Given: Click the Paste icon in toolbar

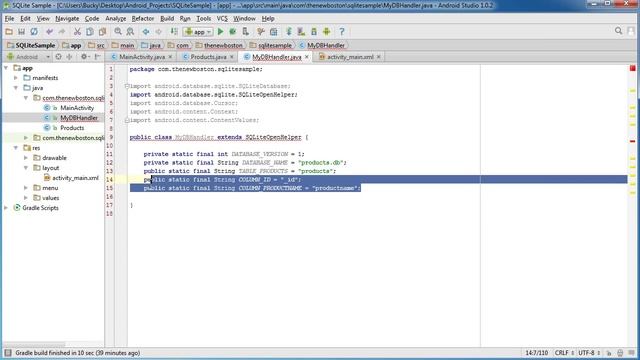Looking at the screenshot, I should point(102,31).
